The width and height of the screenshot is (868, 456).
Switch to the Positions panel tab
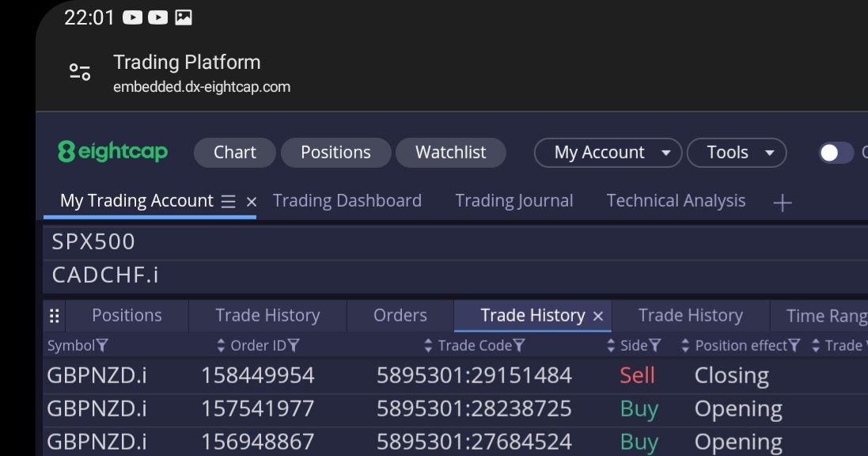pos(127,315)
